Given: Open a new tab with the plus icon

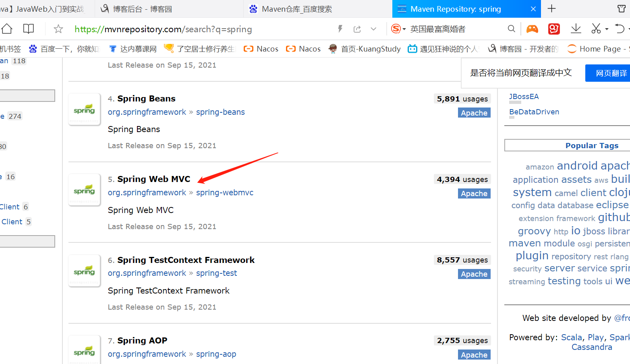Looking at the screenshot, I should pos(552,8).
